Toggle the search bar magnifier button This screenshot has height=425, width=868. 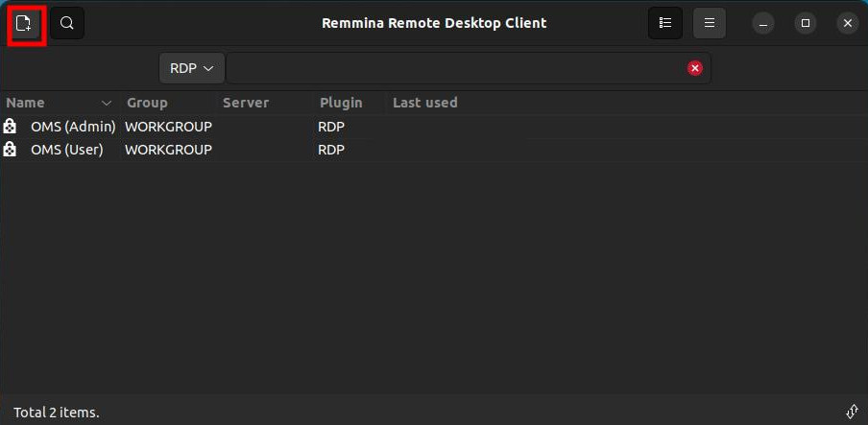tap(67, 23)
